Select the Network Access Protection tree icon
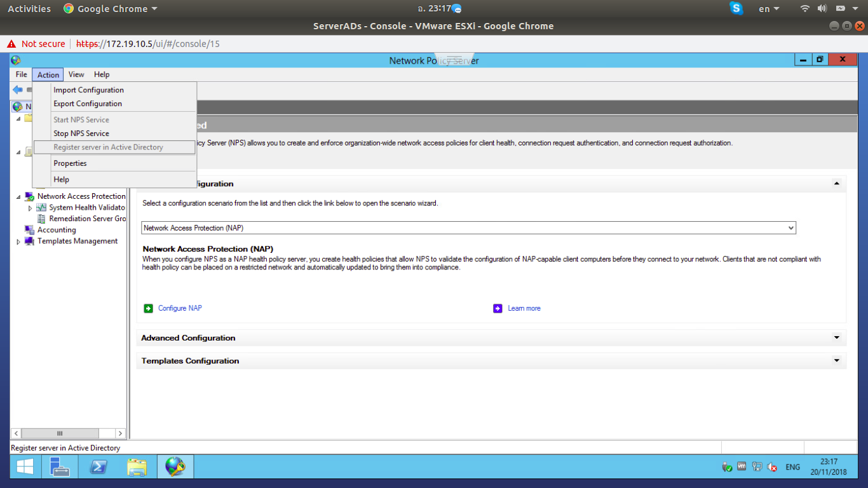 tap(30, 196)
